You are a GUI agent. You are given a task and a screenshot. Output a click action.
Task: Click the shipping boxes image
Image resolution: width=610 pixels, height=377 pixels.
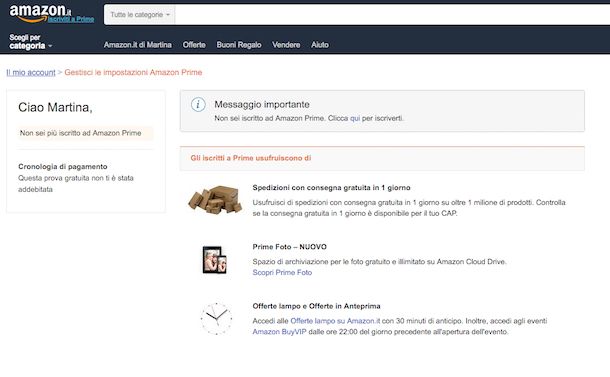(215, 199)
